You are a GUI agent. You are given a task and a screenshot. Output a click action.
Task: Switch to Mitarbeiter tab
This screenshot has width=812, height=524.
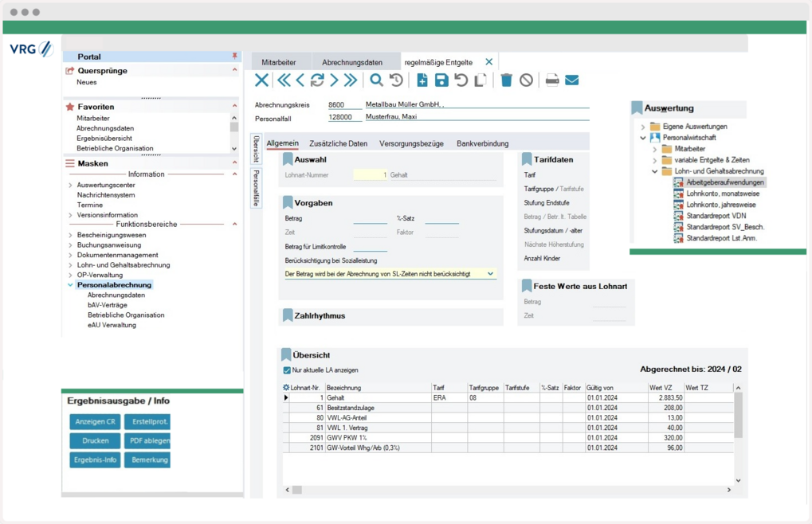click(x=279, y=62)
